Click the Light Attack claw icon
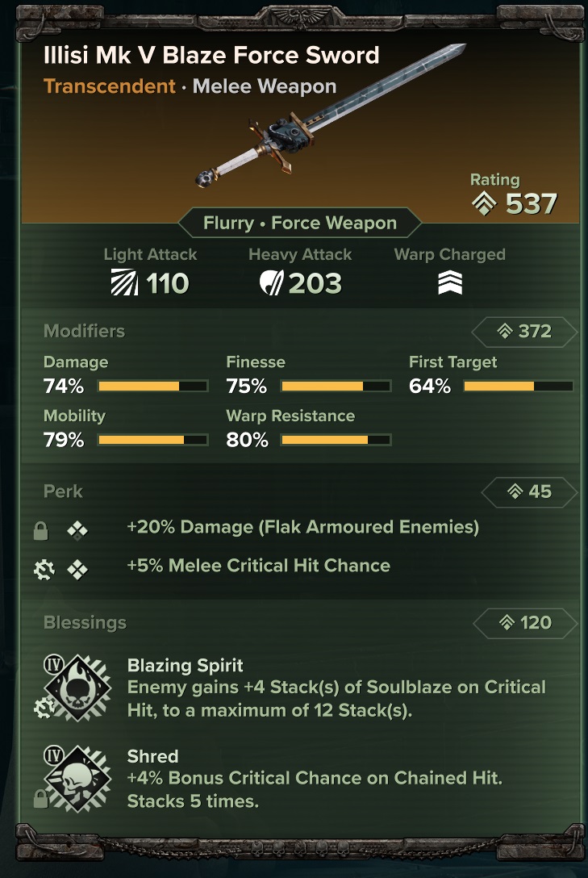Viewport: 588px width, 878px height. coord(124,283)
